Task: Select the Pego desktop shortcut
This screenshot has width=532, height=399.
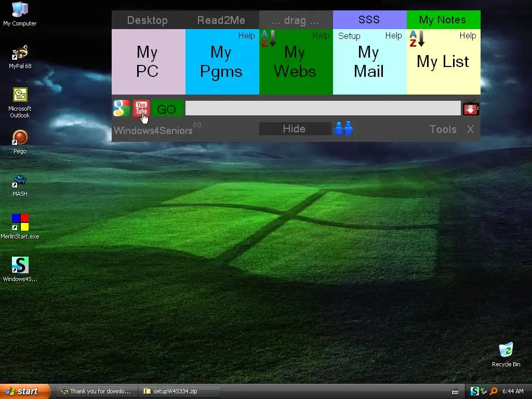Action: click(x=20, y=142)
